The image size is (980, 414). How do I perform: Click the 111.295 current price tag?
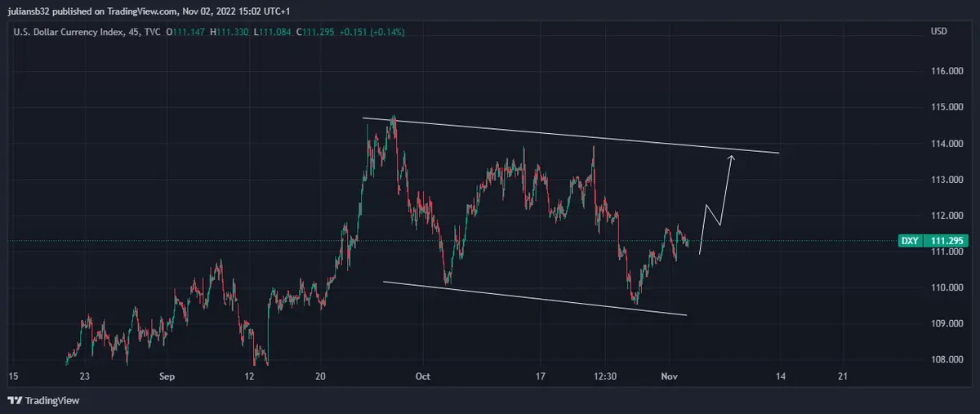point(947,241)
